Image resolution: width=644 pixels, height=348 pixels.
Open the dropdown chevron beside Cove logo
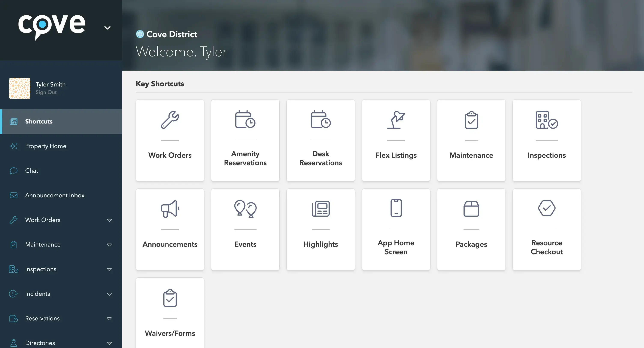[107, 28]
